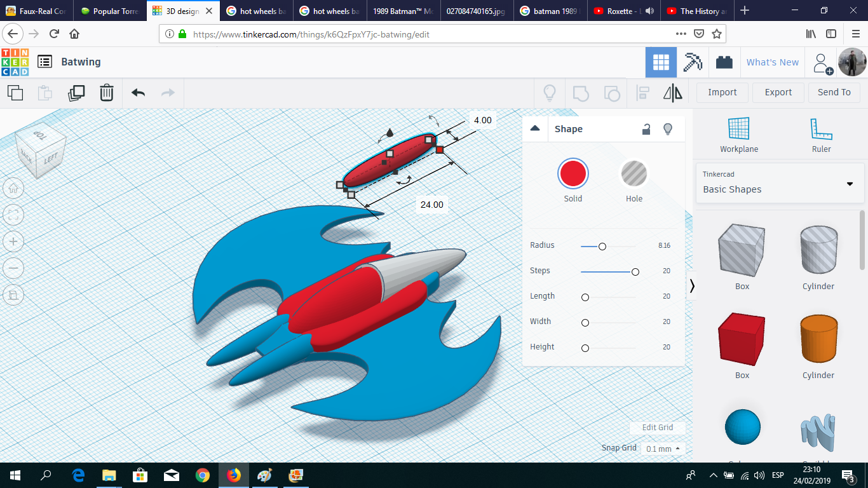The image size is (868, 488).
Task: Click the Edit Grid button
Action: point(658,428)
